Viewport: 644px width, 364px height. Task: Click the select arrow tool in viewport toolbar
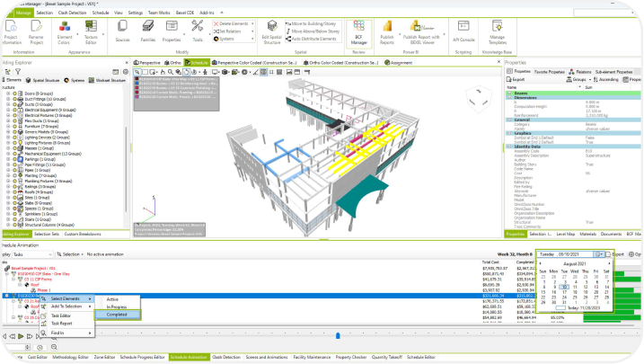[137, 72]
